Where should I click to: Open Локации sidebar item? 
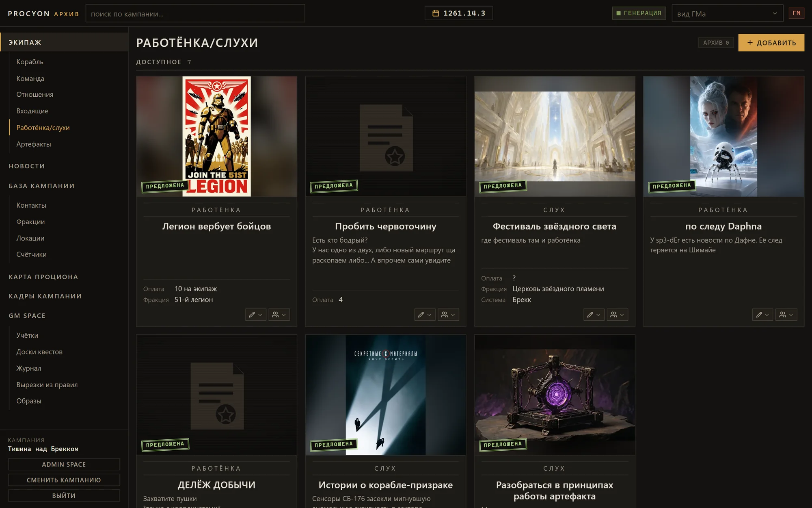[30, 238]
